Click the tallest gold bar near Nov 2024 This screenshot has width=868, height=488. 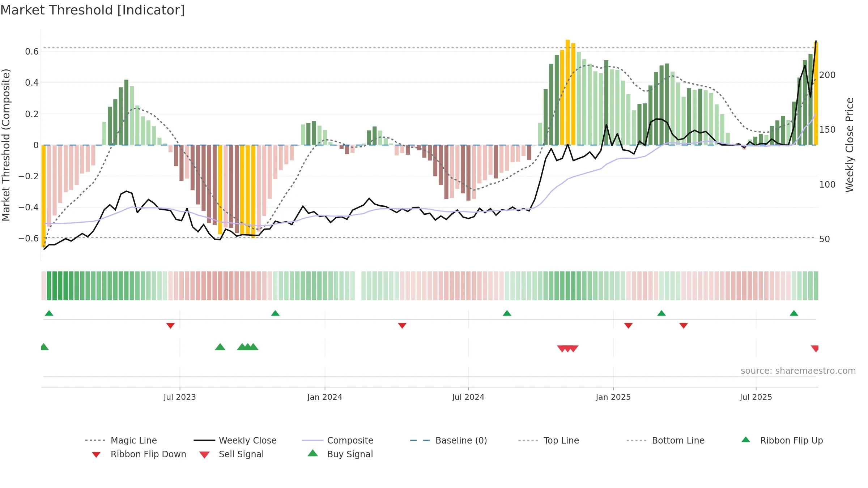pyautogui.click(x=568, y=92)
